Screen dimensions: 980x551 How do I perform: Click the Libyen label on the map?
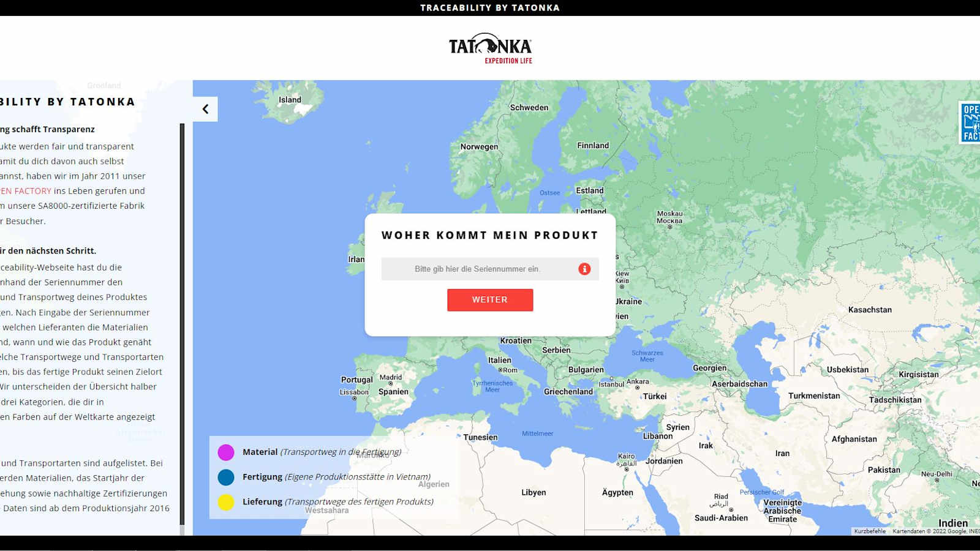pyautogui.click(x=533, y=493)
